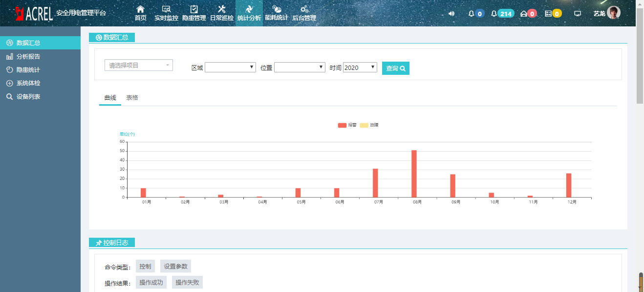Mute alarm with speaker icon

click(x=451, y=14)
